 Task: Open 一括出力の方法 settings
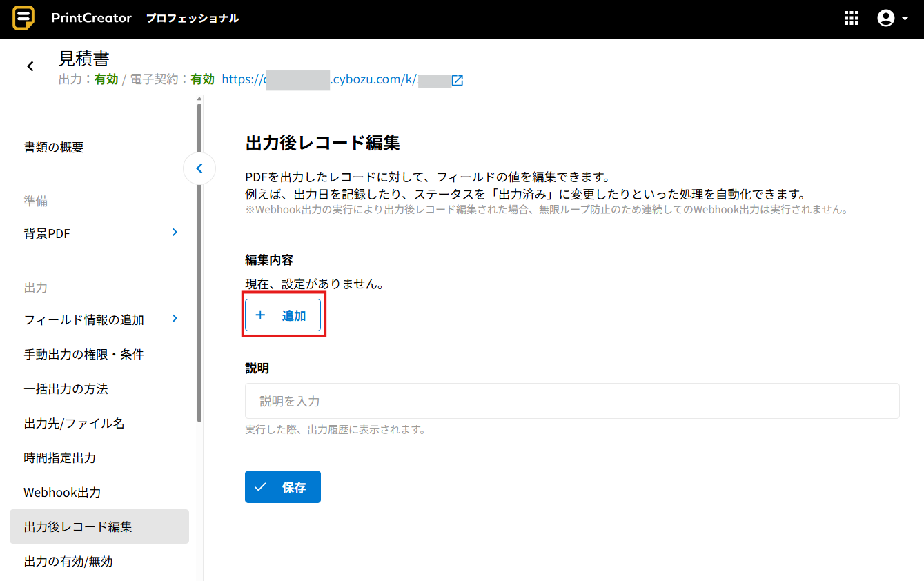tap(66, 389)
